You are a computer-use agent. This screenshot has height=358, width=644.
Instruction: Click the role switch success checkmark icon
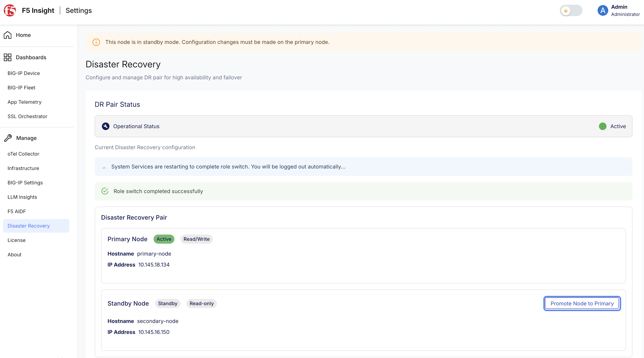[105, 191]
